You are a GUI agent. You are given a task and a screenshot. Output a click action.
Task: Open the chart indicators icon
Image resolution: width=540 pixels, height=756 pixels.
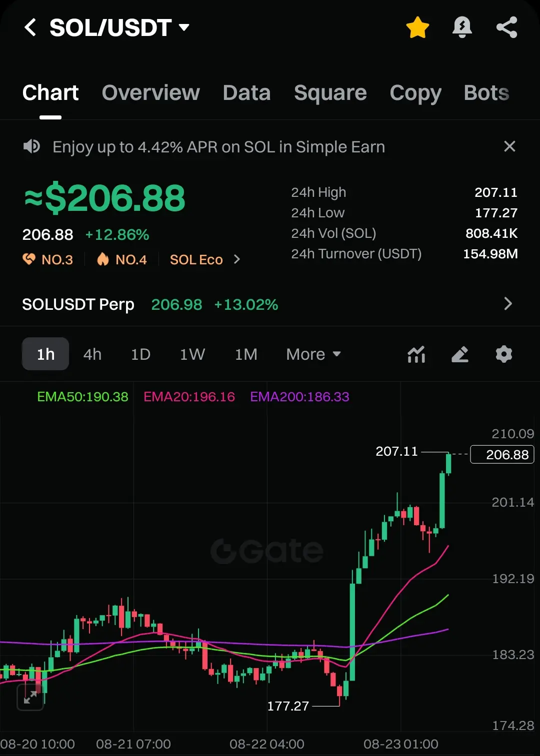click(x=416, y=354)
